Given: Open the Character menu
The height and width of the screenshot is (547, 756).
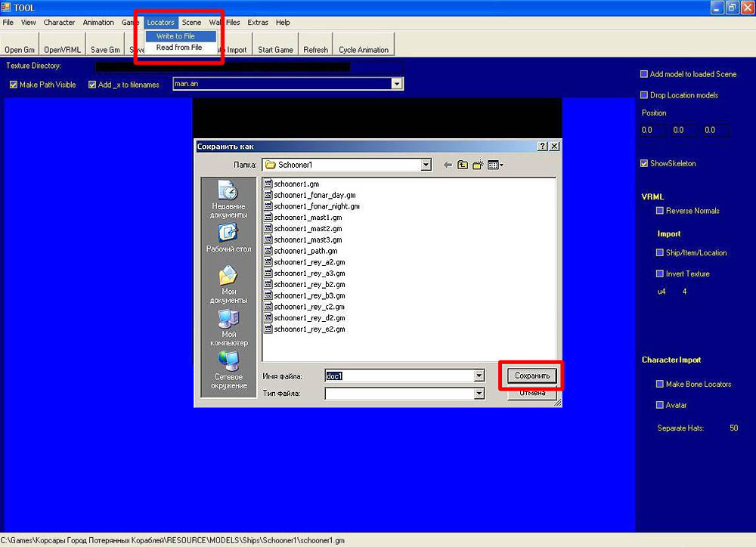Looking at the screenshot, I should pos(59,22).
